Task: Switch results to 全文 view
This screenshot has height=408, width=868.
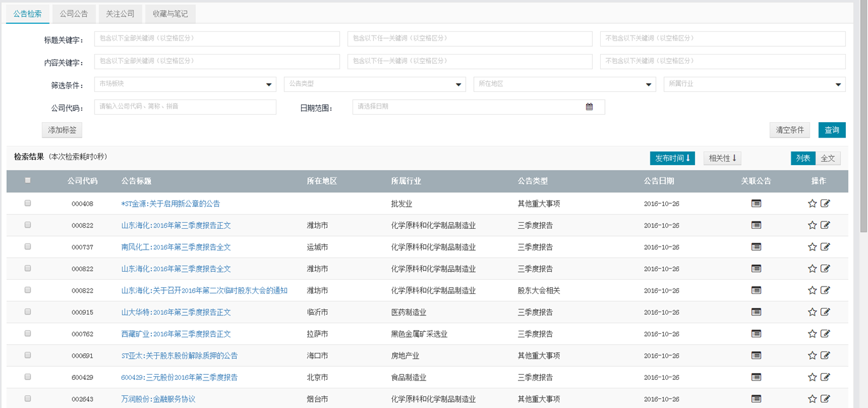Action: [x=828, y=158]
